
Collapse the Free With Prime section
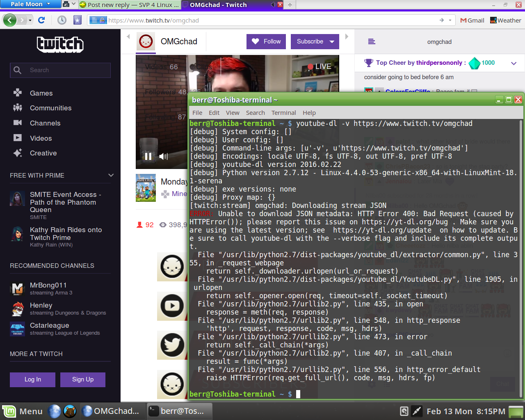tap(111, 175)
